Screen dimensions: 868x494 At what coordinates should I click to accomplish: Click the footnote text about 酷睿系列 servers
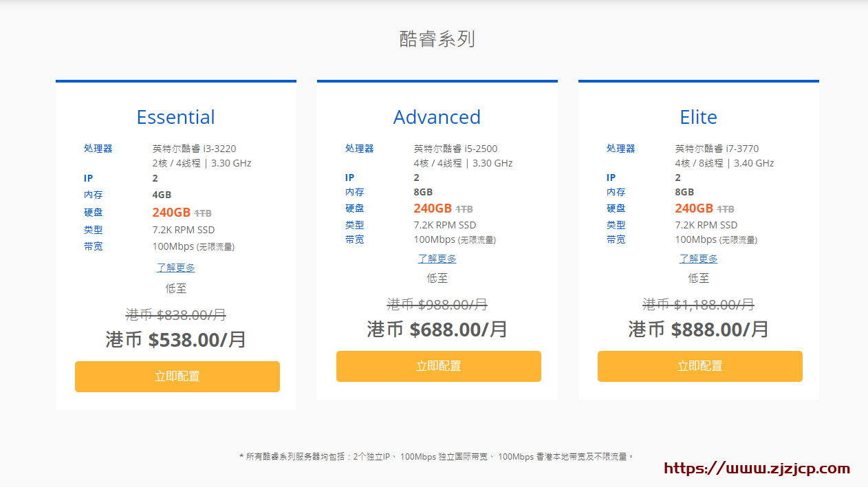point(433,455)
